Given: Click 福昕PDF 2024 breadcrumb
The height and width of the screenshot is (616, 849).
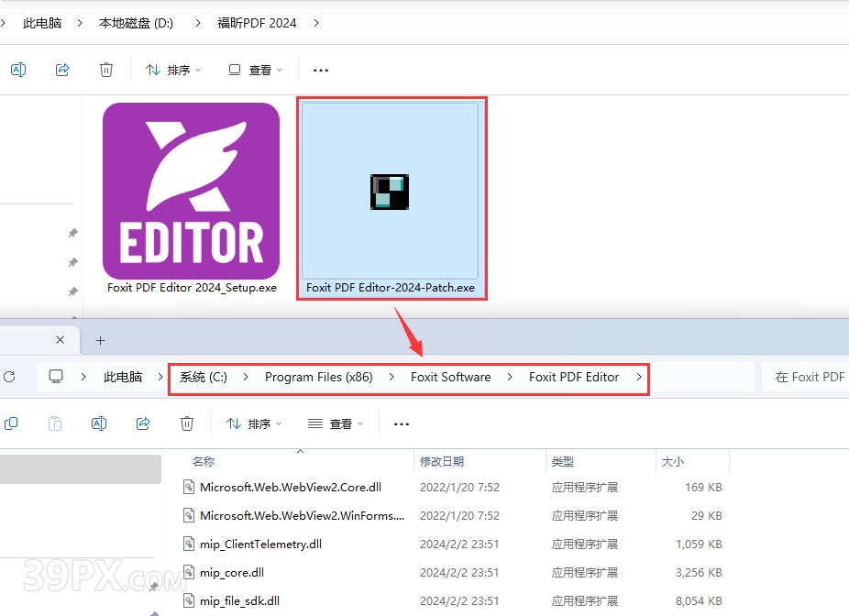Looking at the screenshot, I should 257,23.
